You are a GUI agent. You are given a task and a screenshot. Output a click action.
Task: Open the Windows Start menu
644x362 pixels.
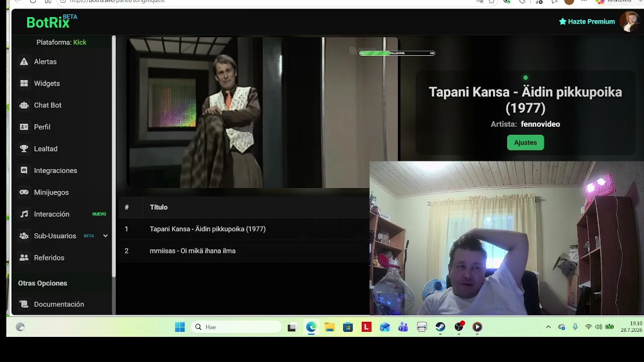(x=180, y=327)
